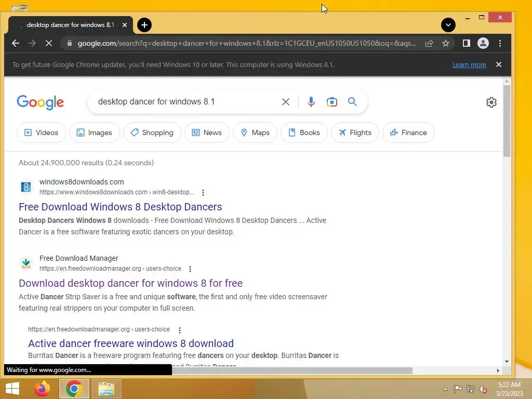Image resolution: width=532 pixels, height=399 pixels.
Task: Open the network tray icon
Action: pos(471,389)
